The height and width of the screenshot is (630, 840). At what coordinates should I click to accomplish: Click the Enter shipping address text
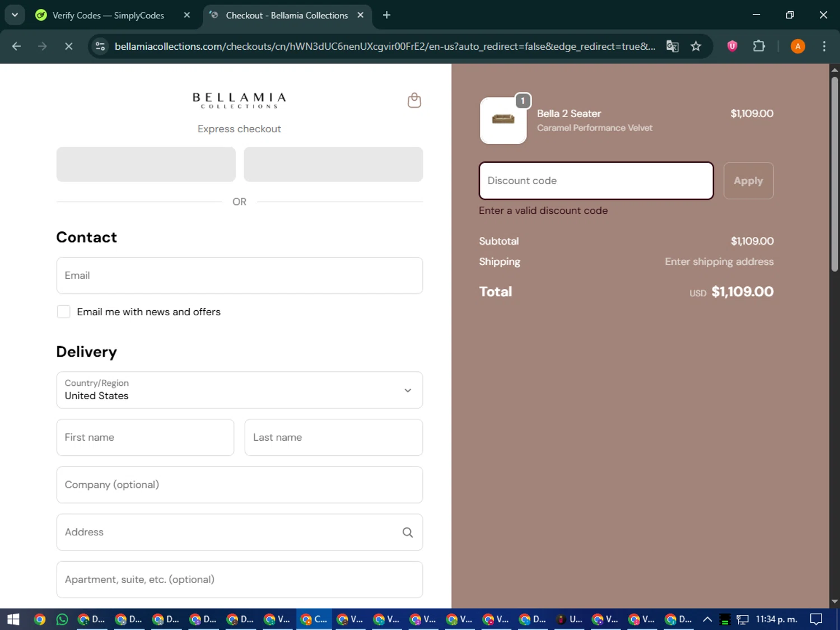719,262
